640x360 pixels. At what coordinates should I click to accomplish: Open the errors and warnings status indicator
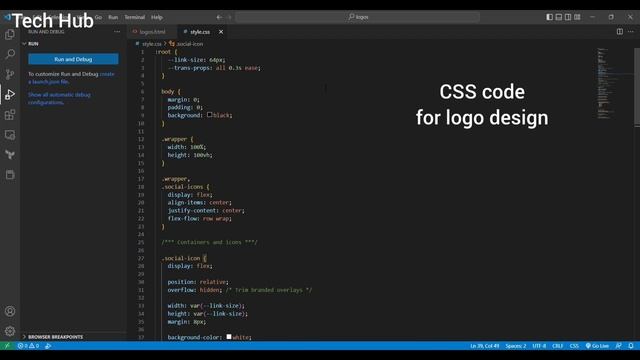tap(28, 346)
